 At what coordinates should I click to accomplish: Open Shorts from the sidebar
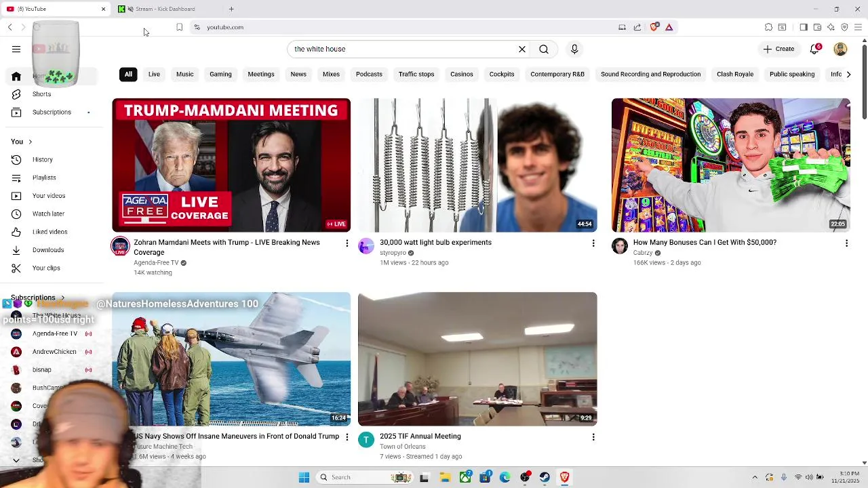(x=41, y=94)
